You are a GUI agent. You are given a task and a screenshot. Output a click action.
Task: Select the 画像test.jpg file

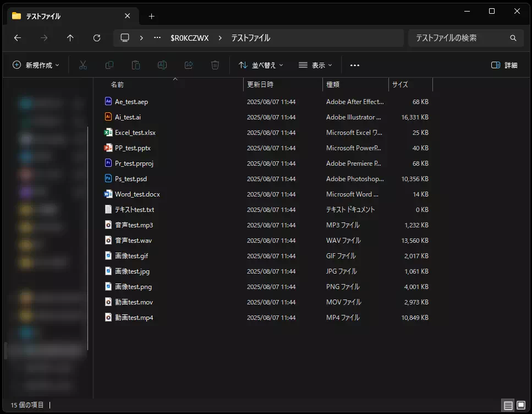pyautogui.click(x=132, y=271)
